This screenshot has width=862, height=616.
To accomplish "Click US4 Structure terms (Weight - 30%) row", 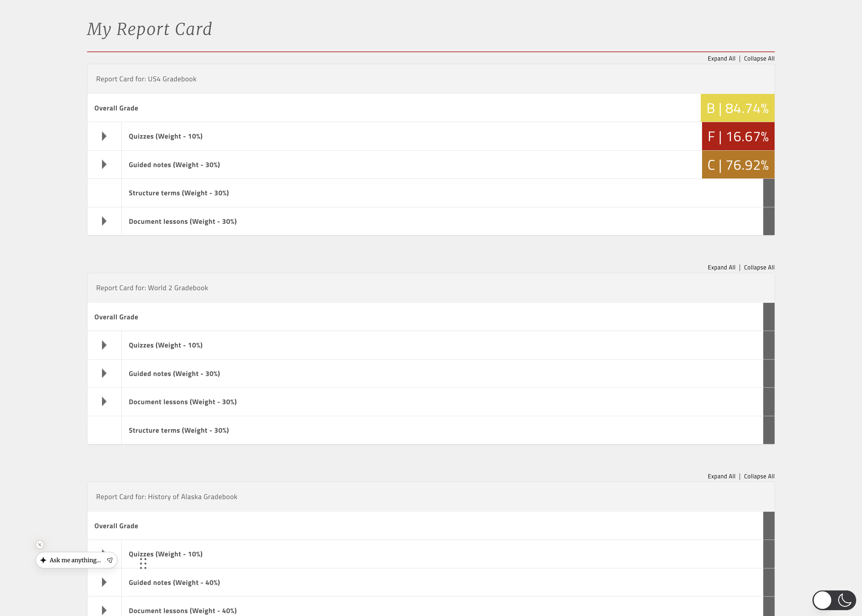I will coord(431,193).
